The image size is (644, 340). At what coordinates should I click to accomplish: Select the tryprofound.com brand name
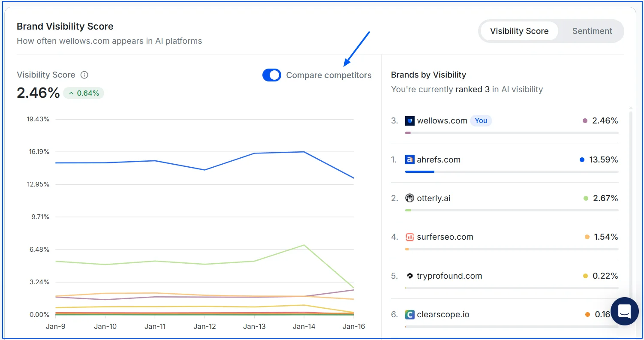(x=449, y=276)
